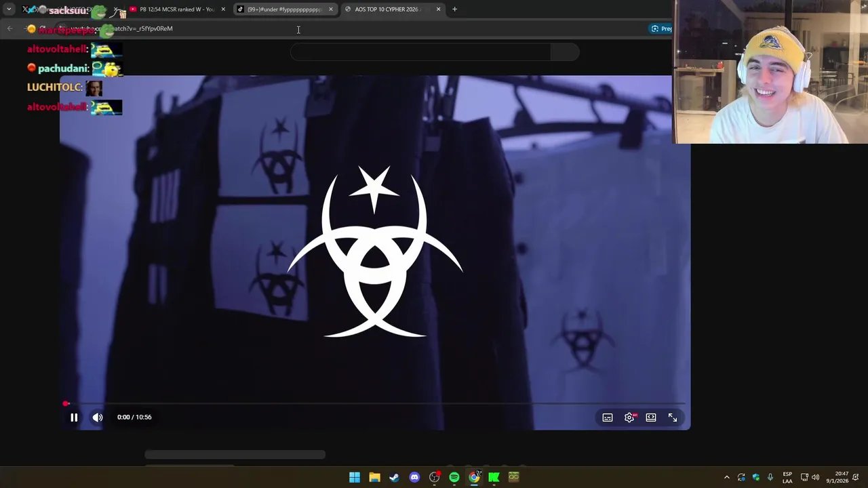The image size is (868, 488).
Task: Open the tab search dropdown arrow
Action: point(9,9)
